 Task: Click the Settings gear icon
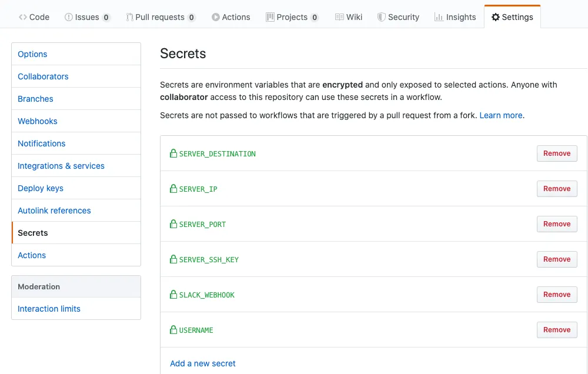496,17
